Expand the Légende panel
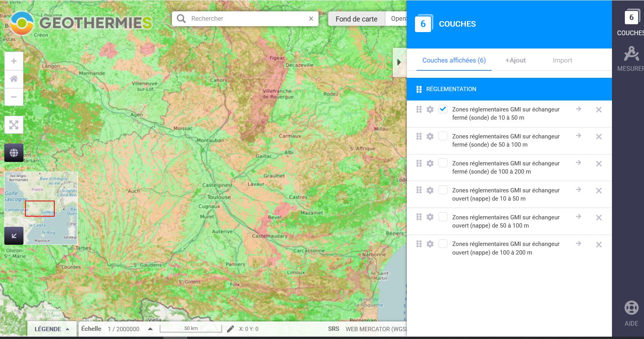Image resolution: width=644 pixels, height=339 pixels. 52,329
